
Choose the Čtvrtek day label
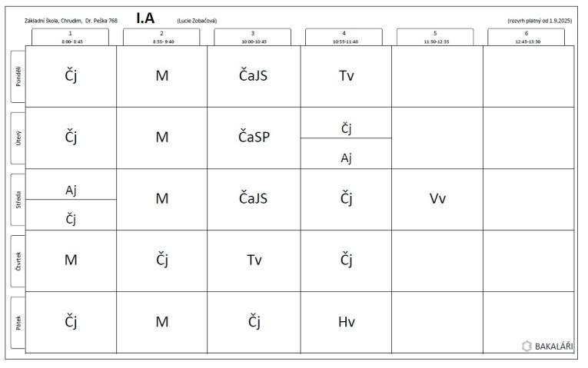coord(18,260)
